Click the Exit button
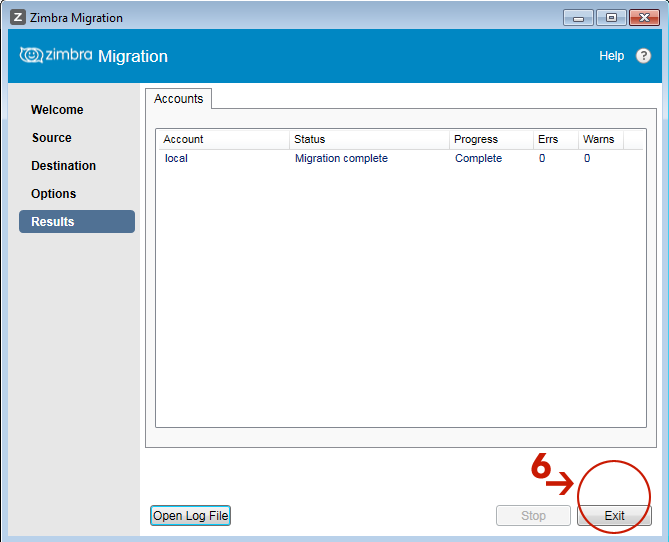 click(614, 516)
